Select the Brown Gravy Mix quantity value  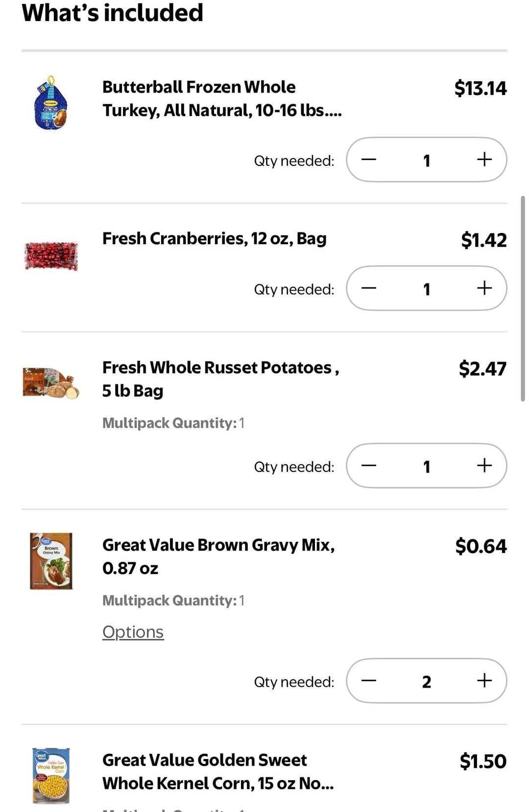(426, 681)
